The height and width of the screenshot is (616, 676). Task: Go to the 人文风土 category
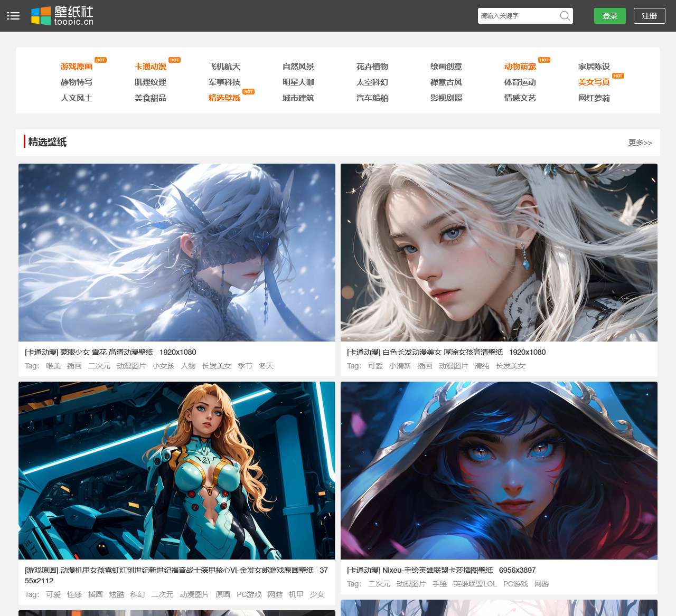tap(77, 98)
